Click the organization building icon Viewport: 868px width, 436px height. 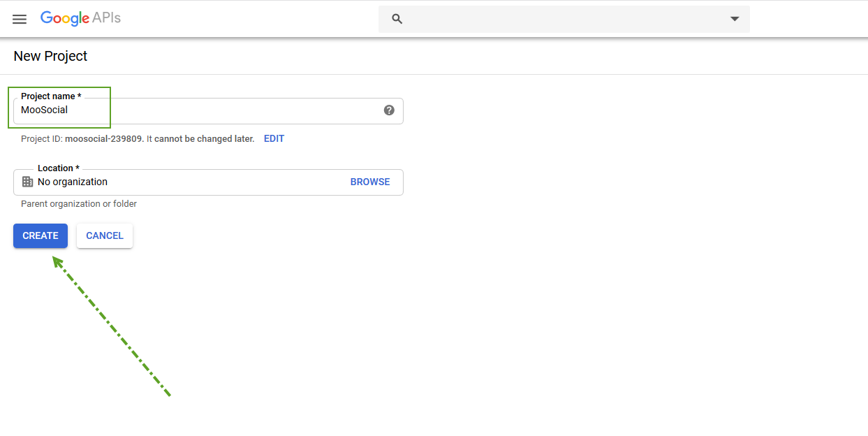[x=28, y=182]
